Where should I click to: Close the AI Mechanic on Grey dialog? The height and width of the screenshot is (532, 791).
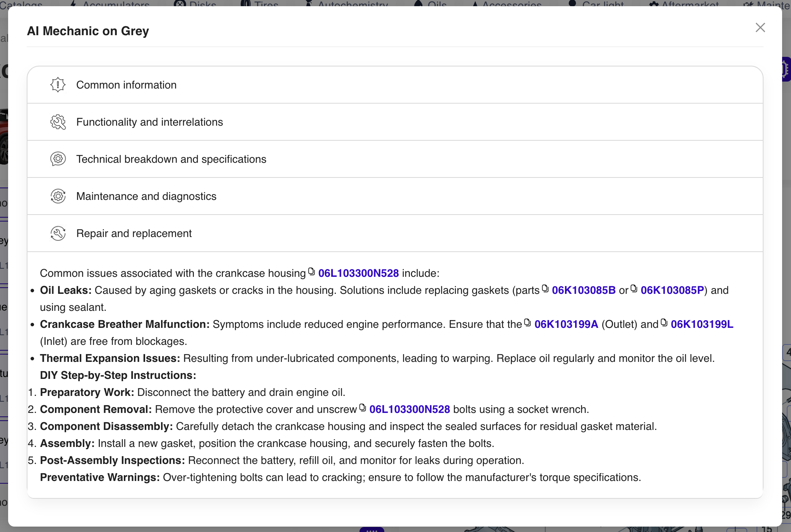tap(760, 27)
